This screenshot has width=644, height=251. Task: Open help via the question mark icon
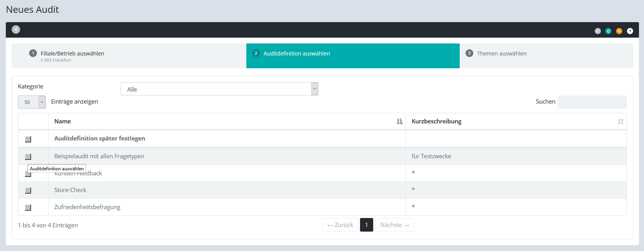[x=630, y=31]
